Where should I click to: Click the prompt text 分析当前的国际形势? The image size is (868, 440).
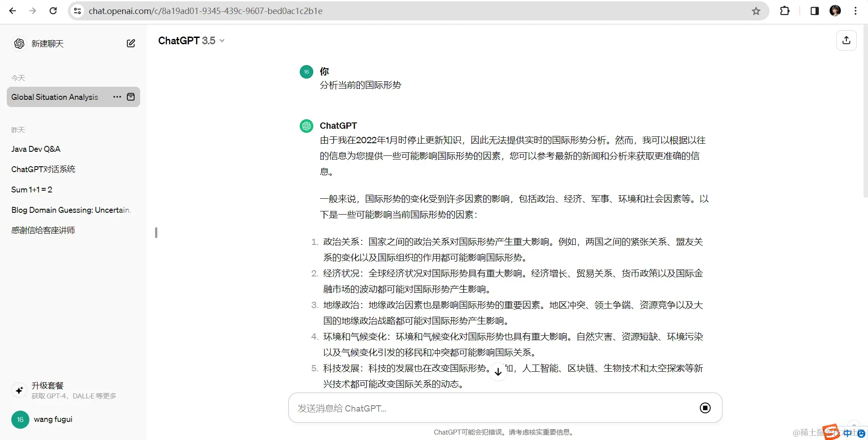point(360,85)
